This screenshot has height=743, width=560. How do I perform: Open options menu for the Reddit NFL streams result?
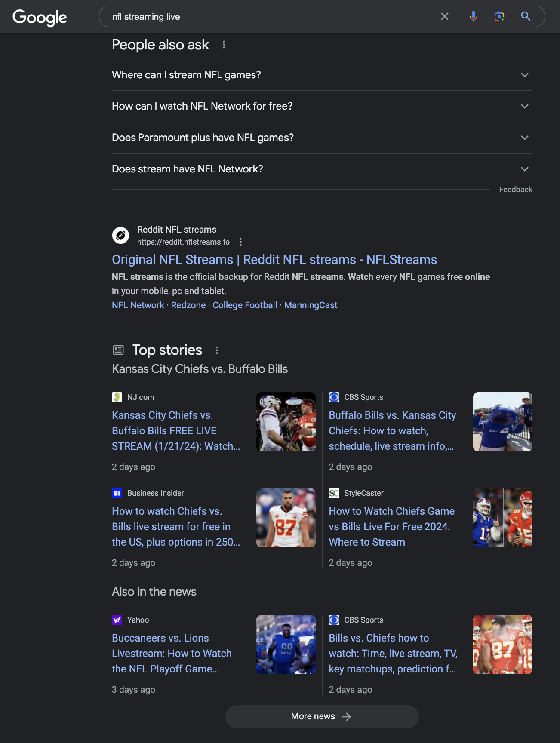[x=240, y=242]
